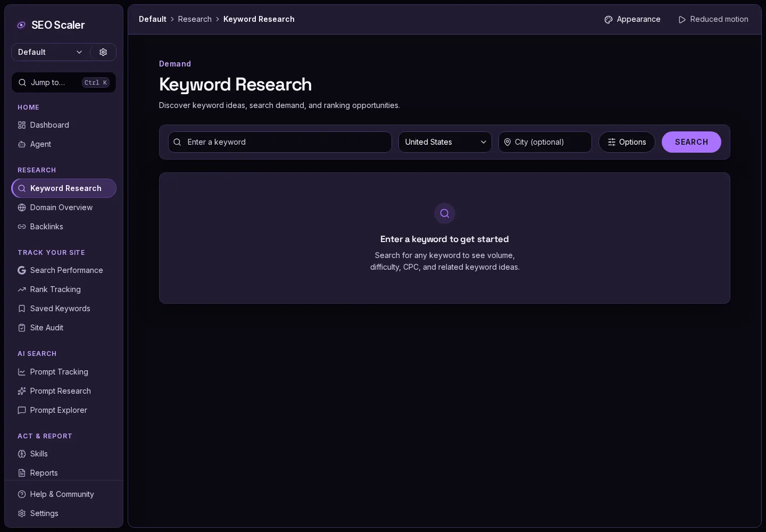Open the Default workspace dropdown
Viewport: 766px width, 532px height.
[x=51, y=52]
